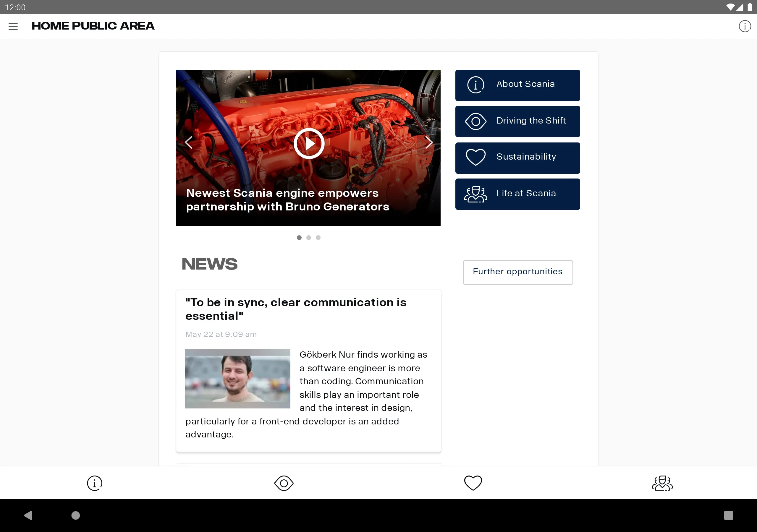The height and width of the screenshot is (532, 757).
Task: Click the heart icon in bottom navbar
Action: [473, 483]
